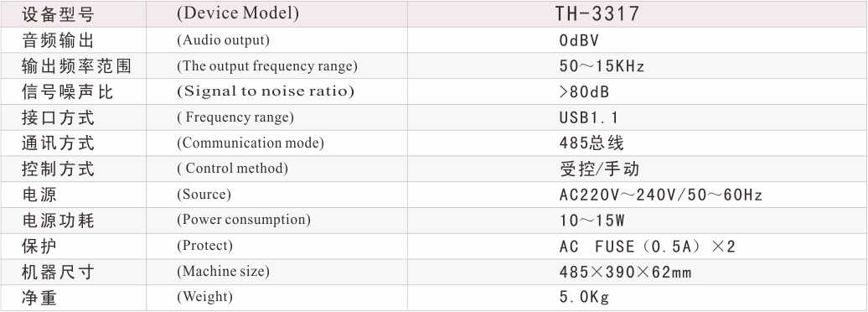Click the 5.0Kg weight value

[584, 298]
